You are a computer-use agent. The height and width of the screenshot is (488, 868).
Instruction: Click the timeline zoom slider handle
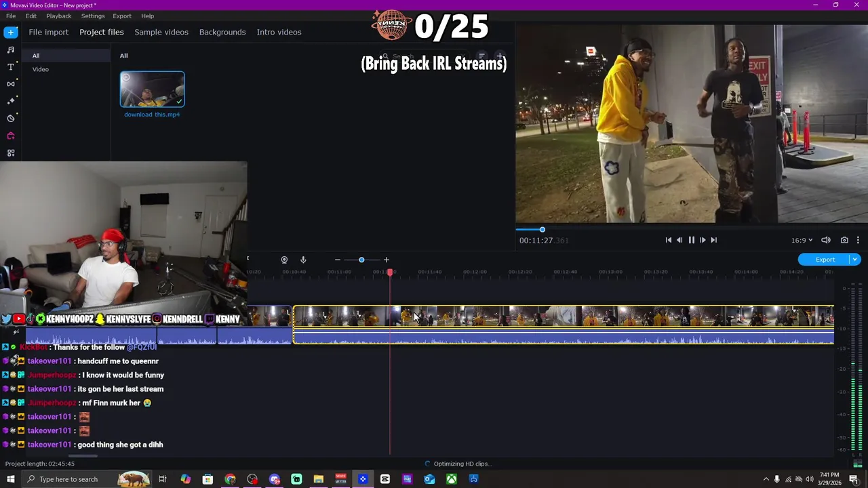(361, 260)
